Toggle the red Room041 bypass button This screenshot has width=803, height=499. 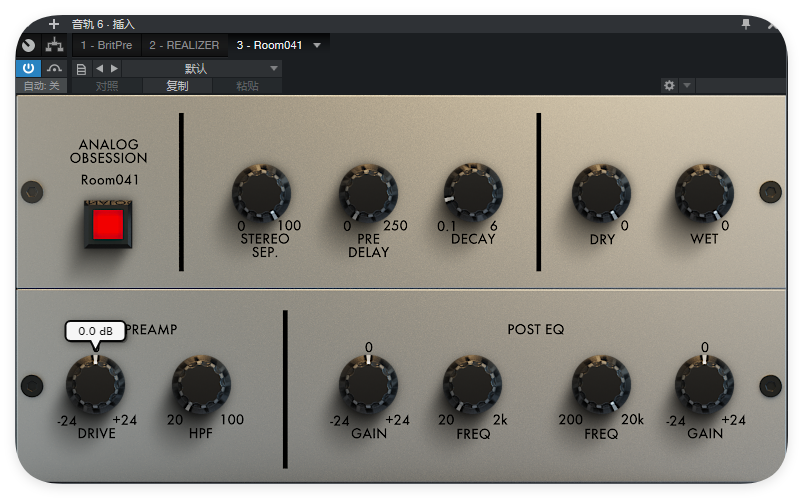tap(108, 224)
